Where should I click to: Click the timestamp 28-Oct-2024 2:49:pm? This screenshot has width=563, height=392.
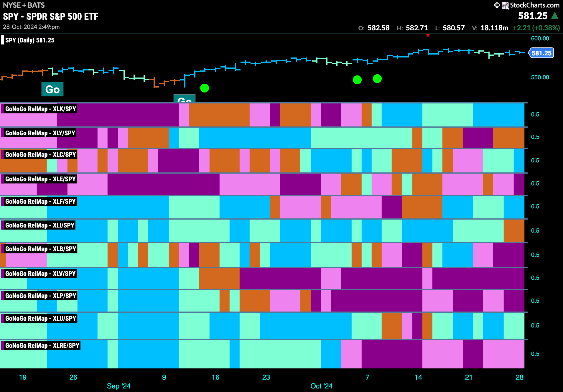[x=31, y=27]
